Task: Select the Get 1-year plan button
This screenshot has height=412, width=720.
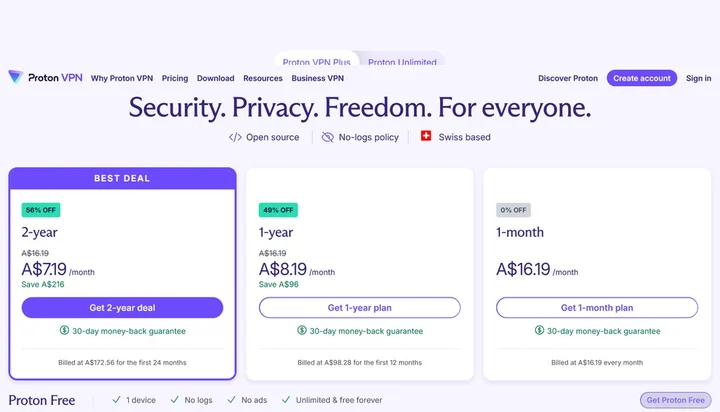Action: coord(360,308)
